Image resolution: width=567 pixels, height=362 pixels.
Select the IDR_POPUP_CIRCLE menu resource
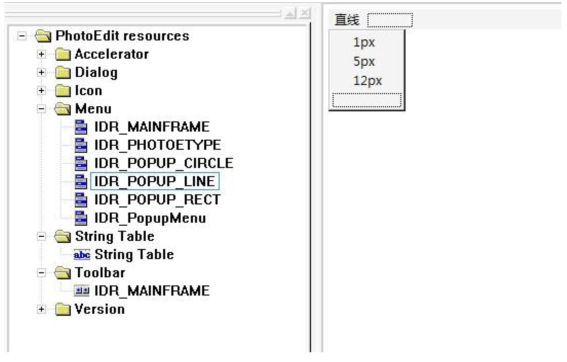pos(164,163)
